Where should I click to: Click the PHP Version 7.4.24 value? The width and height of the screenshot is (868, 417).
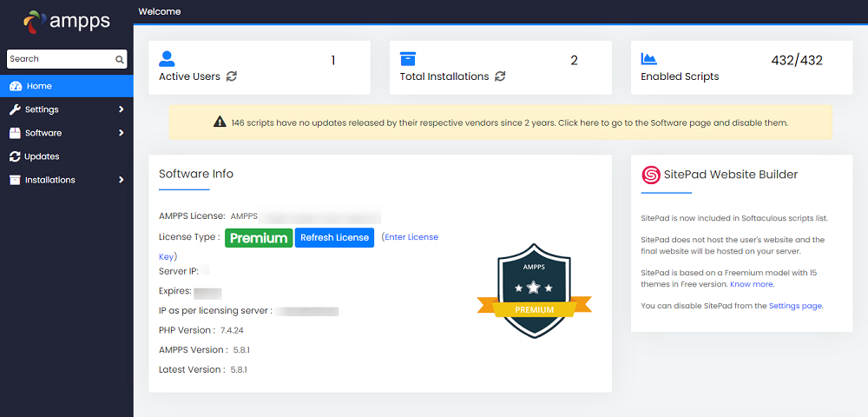coord(232,331)
